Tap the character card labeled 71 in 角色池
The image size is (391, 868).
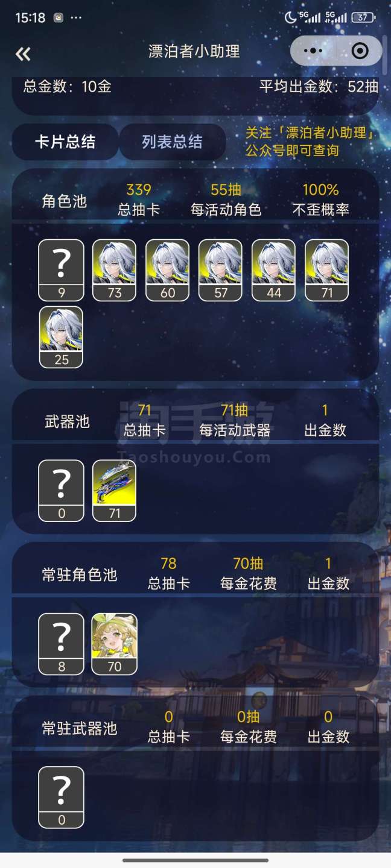[326, 270]
